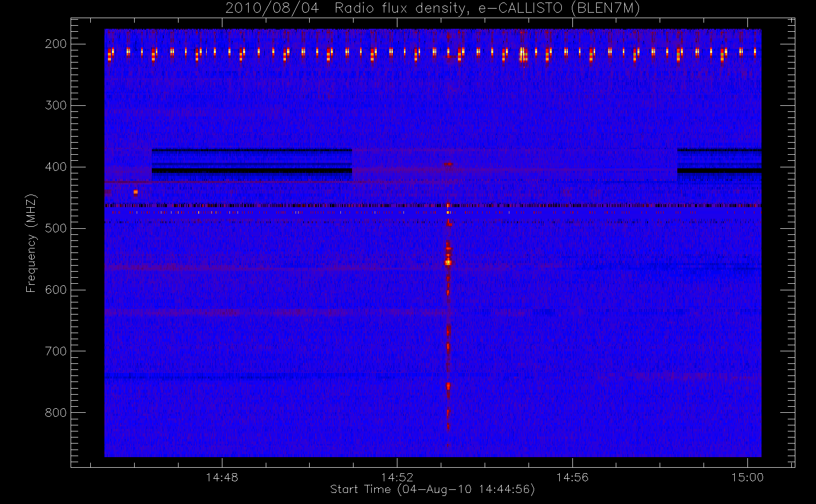Click the 14:52 time tick label
Image resolution: width=816 pixels, height=504 pixels.
pyautogui.click(x=397, y=477)
